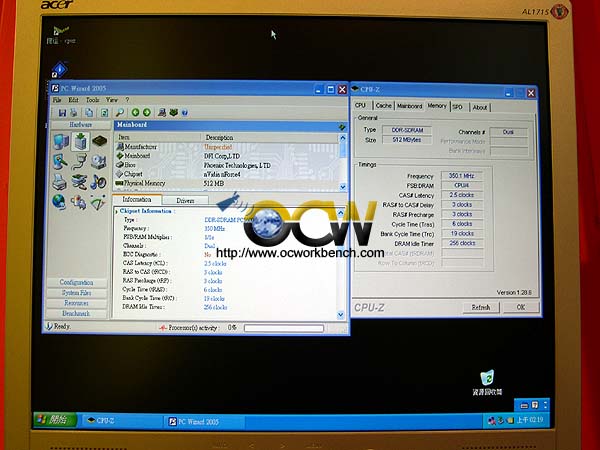Open the System Files section in PC Wizard sidebar

(77, 293)
